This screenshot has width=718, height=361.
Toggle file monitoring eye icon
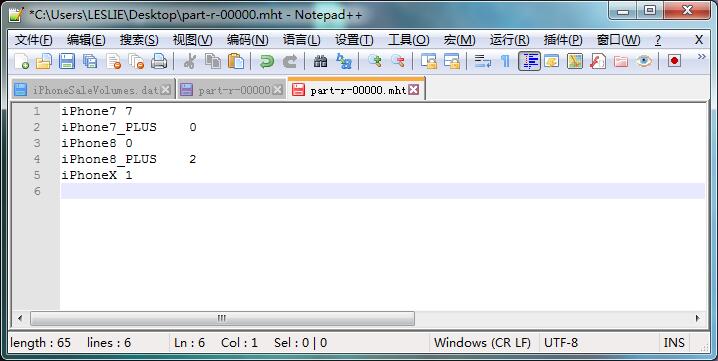pyautogui.click(x=644, y=61)
